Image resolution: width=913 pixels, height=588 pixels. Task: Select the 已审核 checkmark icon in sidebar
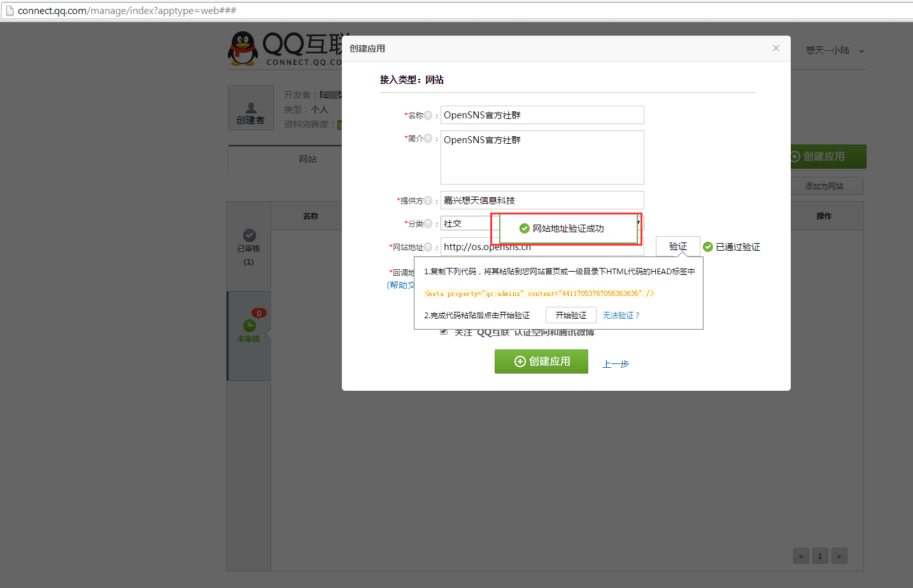[250, 235]
